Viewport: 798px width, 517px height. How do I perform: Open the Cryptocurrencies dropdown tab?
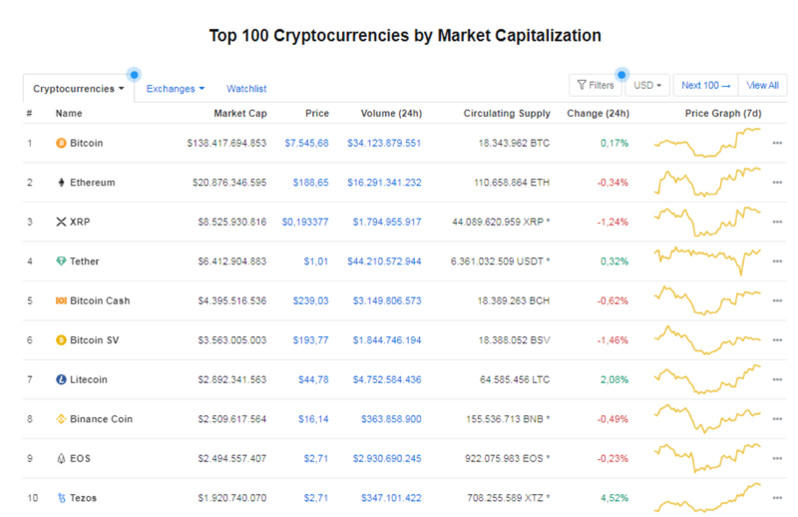click(x=79, y=89)
